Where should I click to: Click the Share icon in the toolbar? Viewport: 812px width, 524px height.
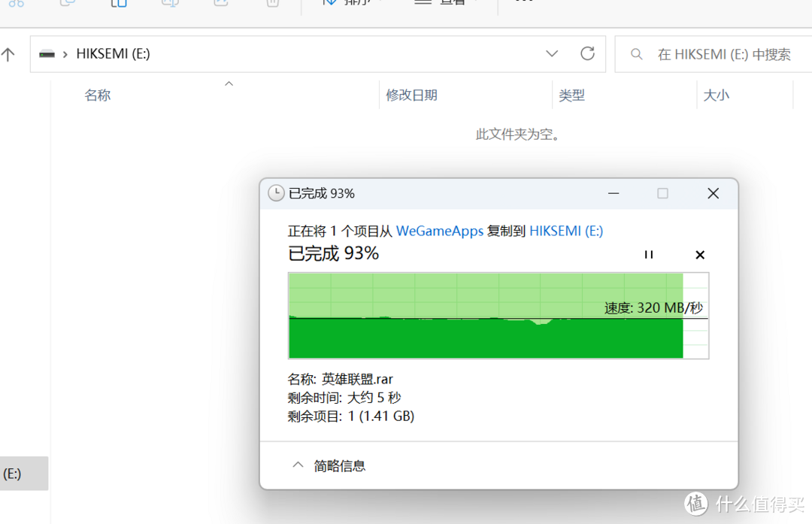(220, 4)
